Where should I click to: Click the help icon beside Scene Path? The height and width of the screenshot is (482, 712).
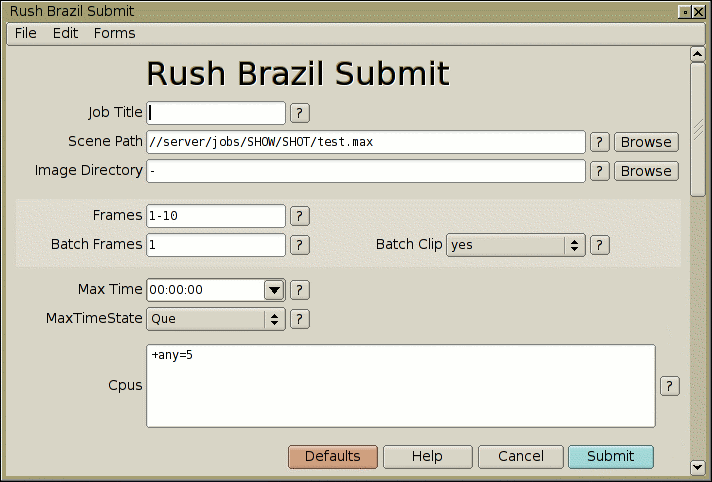600,142
